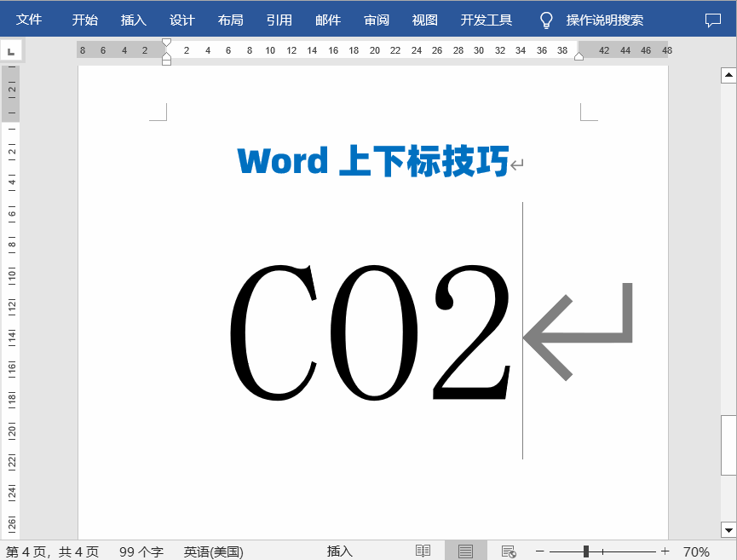The image size is (737, 560).
Task: Switch to Web Layout view
Action: point(507,550)
